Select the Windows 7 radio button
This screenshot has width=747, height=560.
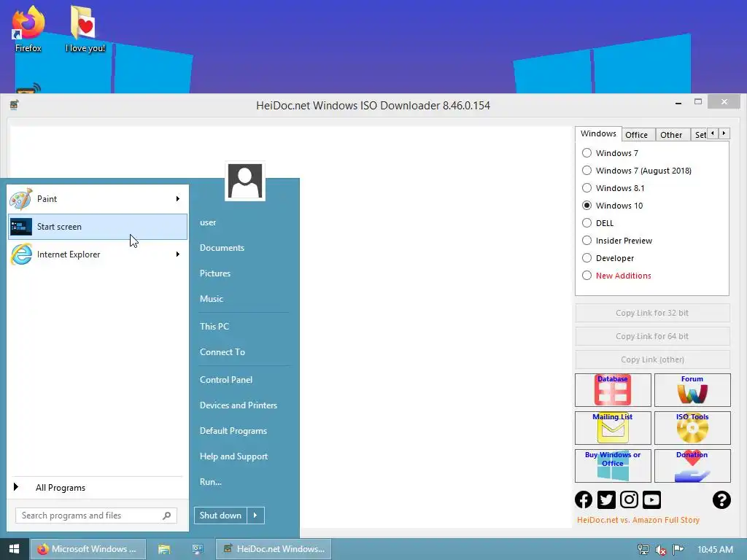(x=587, y=153)
